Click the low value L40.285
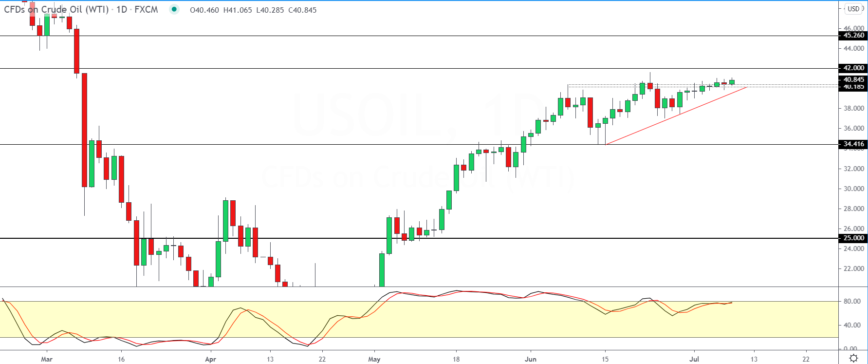This screenshot has width=868, height=364. pos(270,10)
